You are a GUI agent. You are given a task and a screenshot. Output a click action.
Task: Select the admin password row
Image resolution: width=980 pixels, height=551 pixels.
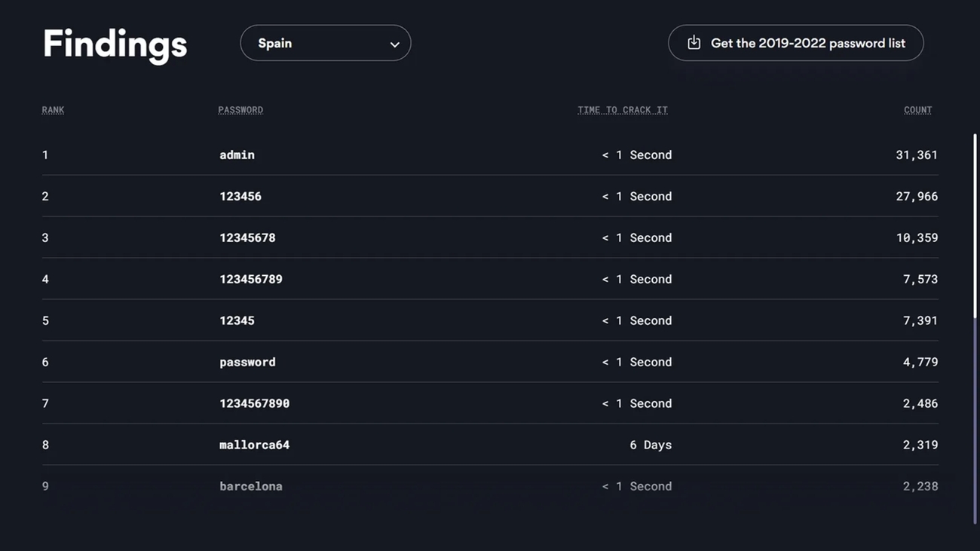coord(490,155)
